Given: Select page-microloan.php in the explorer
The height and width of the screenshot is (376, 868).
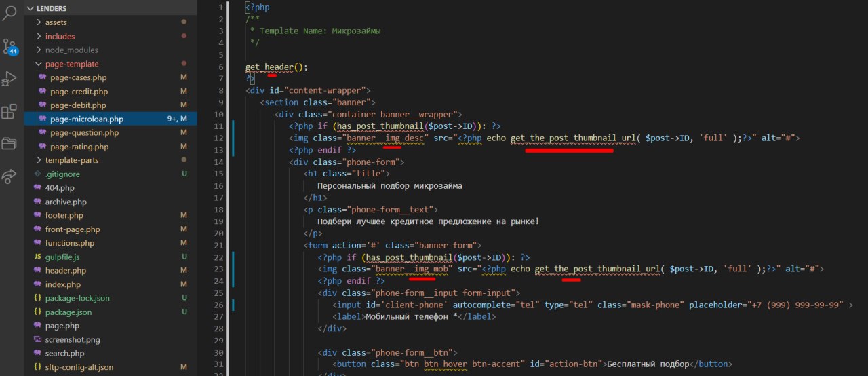Looking at the screenshot, I should (111, 119).
